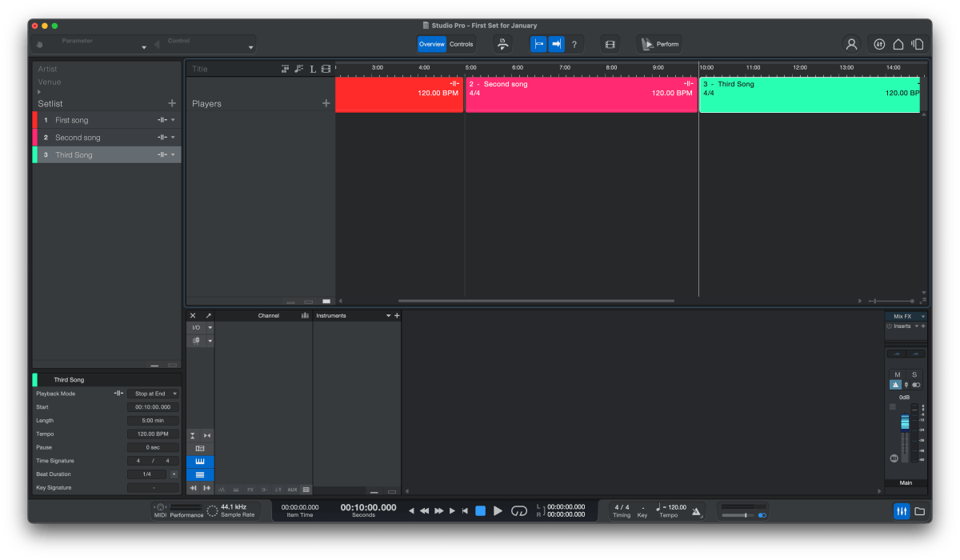Open the user profile icon top right
Image resolution: width=960 pixels, height=560 pixels.
(850, 44)
